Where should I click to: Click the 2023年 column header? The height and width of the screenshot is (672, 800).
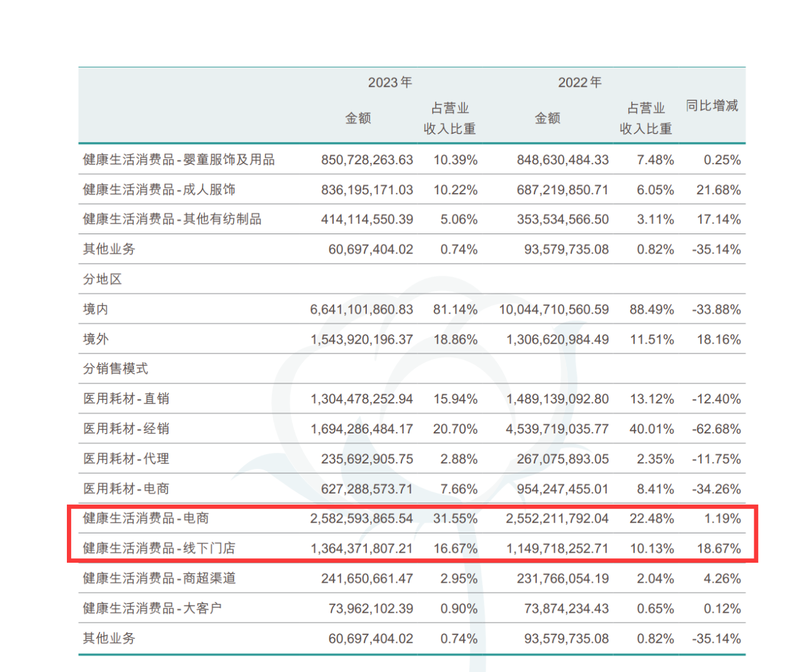pyautogui.click(x=389, y=82)
